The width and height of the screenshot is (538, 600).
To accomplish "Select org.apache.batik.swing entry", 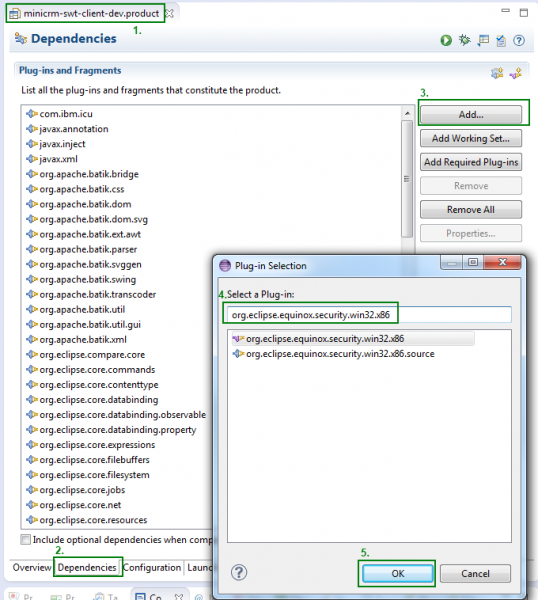I will (x=81, y=279).
